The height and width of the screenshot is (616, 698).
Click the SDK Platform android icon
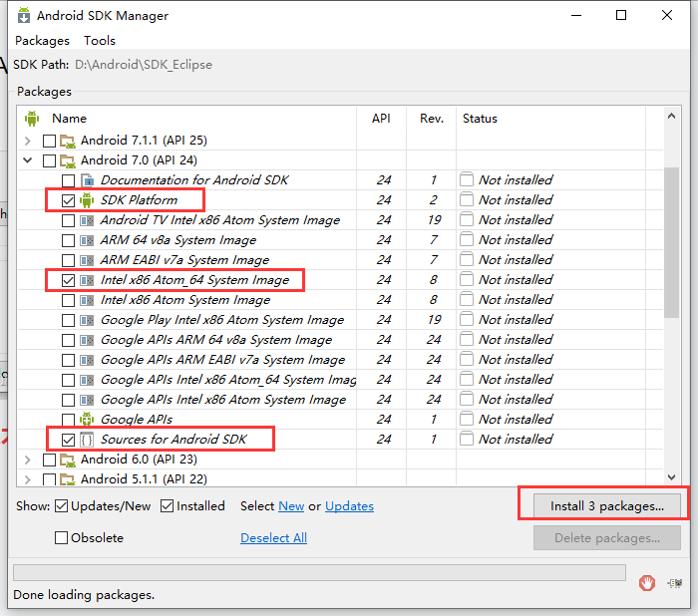tap(87, 200)
